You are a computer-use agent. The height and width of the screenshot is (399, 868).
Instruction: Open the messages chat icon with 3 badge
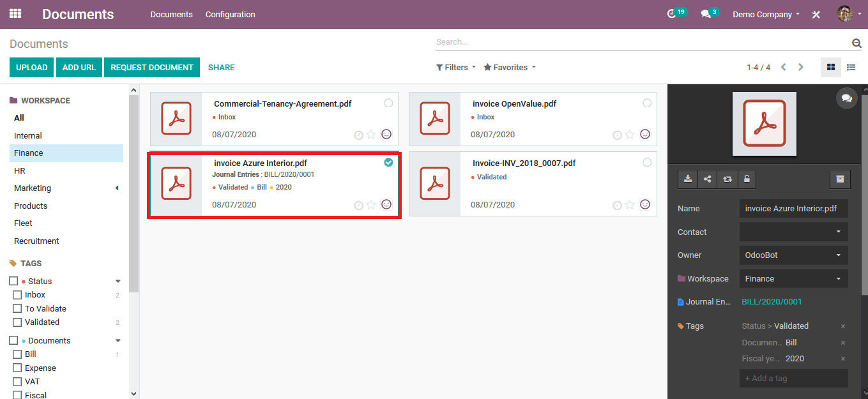[x=709, y=13]
